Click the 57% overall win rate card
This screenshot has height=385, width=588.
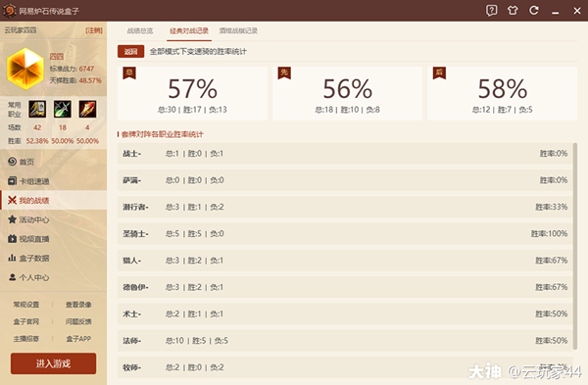[x=192, y=93]
